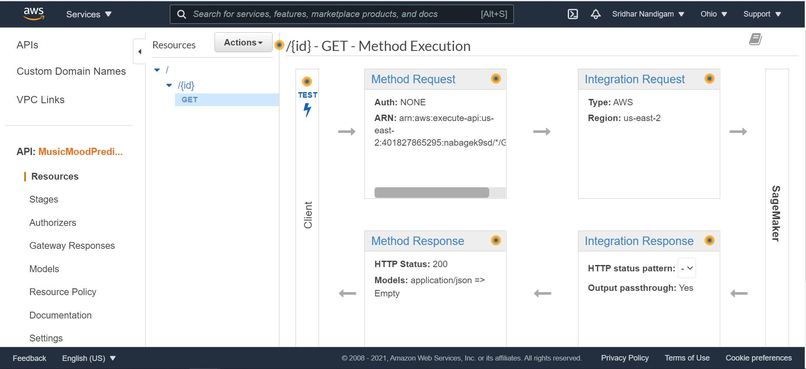Open VPC Links
This screenshot has height=369, width=806.
(x=41, y=100)
